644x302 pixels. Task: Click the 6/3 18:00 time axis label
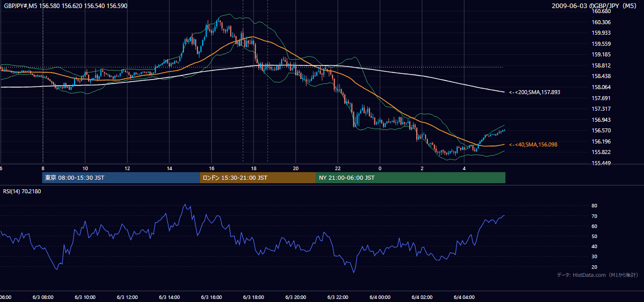click(x=253, y=297)
